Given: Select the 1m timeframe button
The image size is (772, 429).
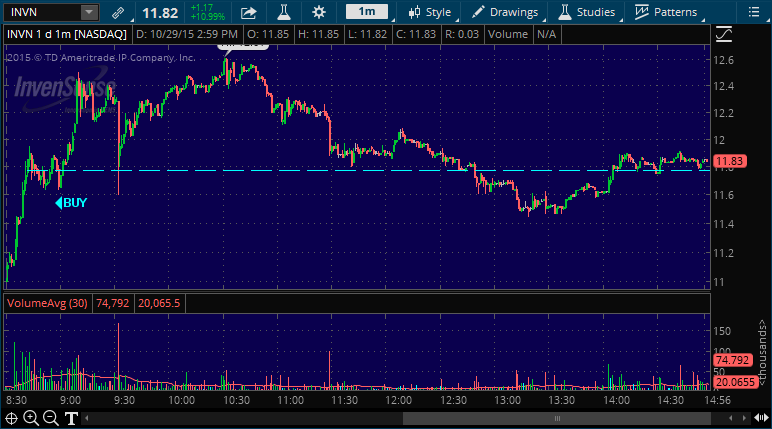Looking at the screenshot, I should (367, 11).
